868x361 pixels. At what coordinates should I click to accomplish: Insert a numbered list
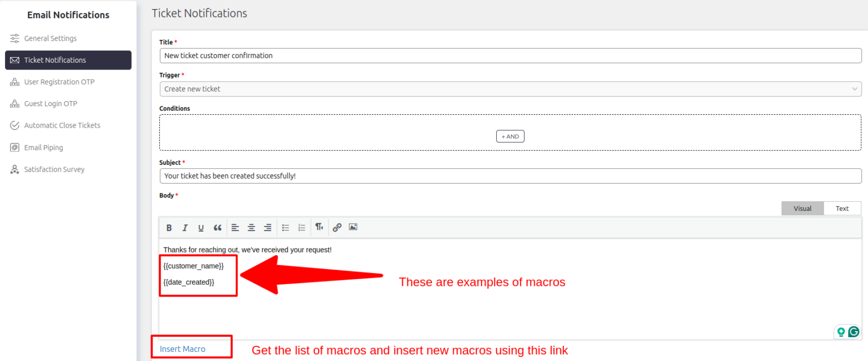coord(302,228)
